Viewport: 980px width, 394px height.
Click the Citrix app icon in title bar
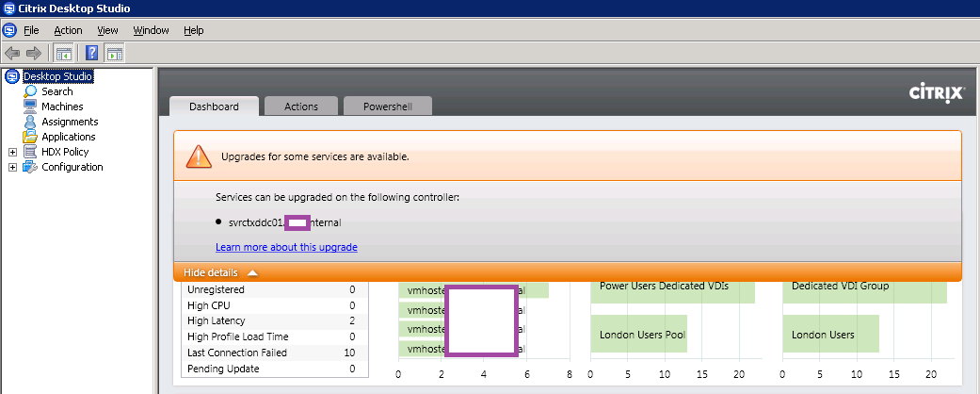tap(8, 8)
